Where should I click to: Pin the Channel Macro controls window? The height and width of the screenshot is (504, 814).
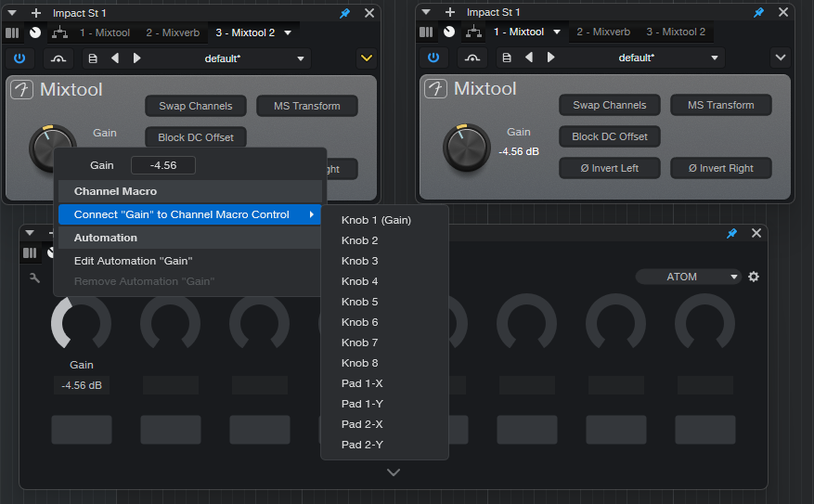click(732, 233)
